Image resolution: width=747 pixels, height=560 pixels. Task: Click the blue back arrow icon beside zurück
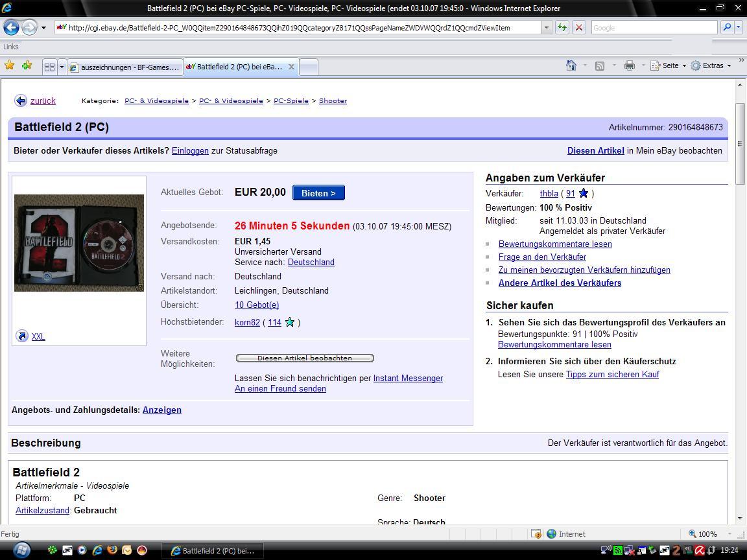(21, 100)
